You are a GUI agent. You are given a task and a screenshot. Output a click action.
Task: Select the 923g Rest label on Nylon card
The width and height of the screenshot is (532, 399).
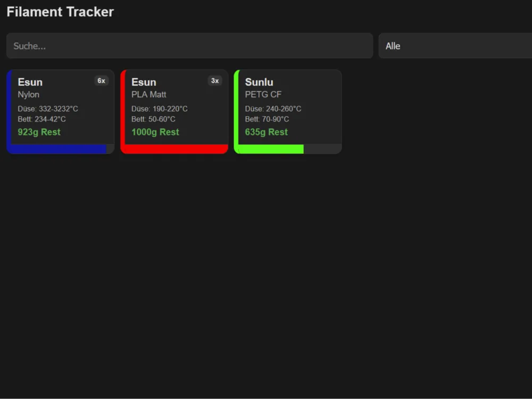tap(39, 132)
